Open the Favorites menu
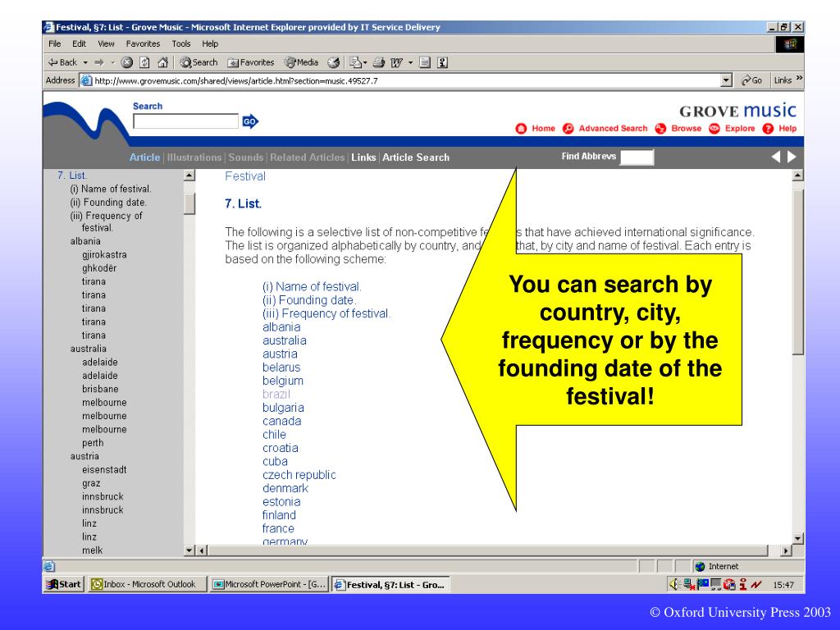Image resolution: width=840 pixels, height=630 pixels. coord(143,44)
